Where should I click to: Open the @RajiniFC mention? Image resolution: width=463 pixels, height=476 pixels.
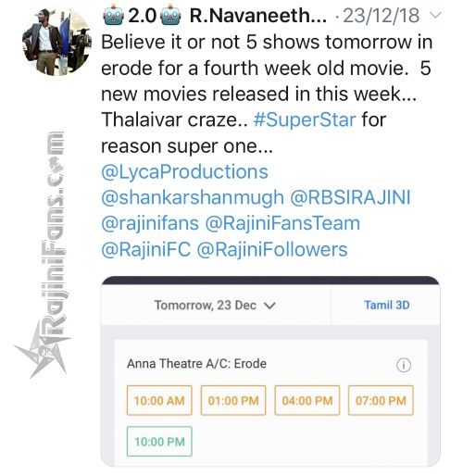146,249
